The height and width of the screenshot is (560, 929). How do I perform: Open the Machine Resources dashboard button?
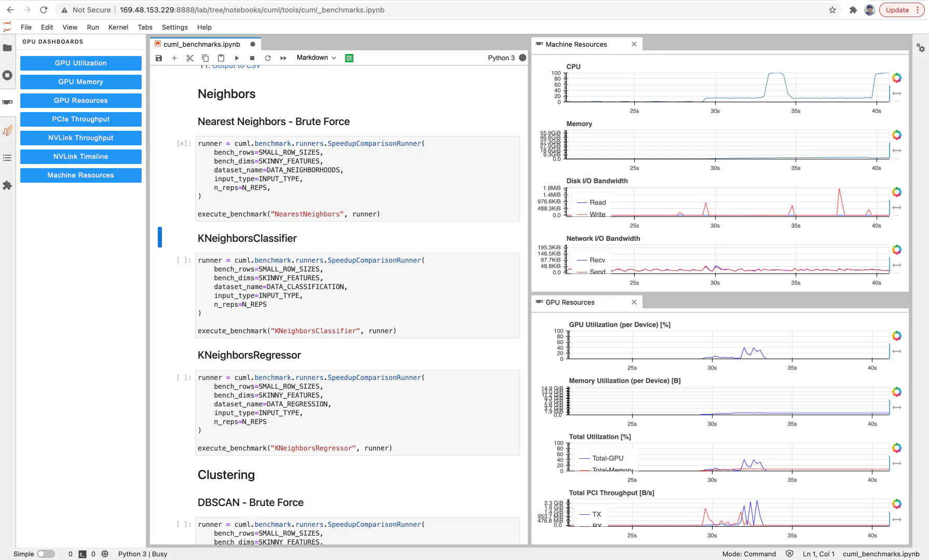tap(81, 175)
